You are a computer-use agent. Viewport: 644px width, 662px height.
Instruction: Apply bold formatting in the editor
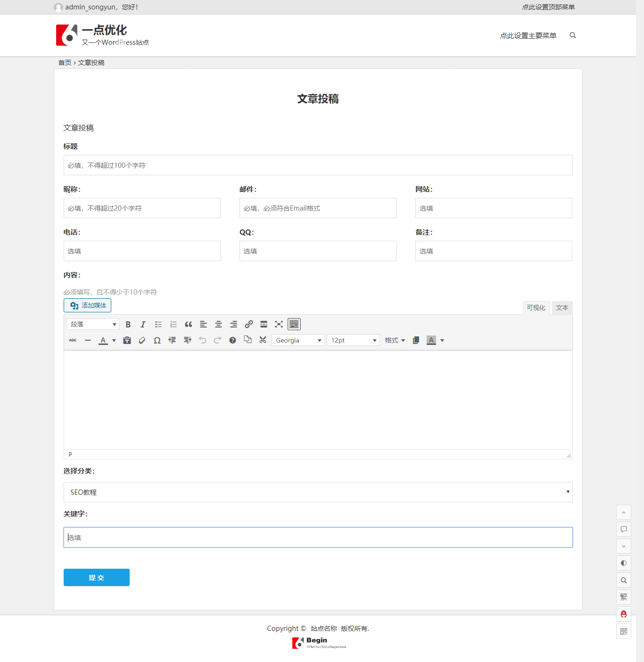coord(128,324)
